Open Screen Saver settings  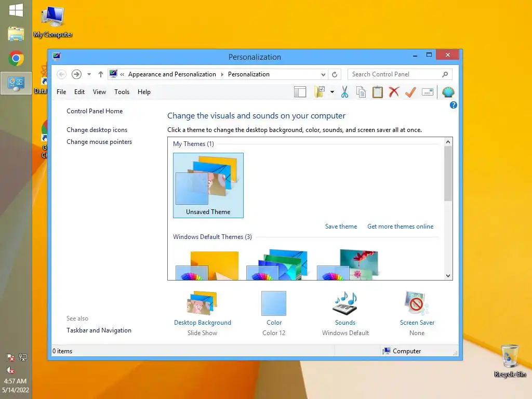pyautogui.click(x=417, y=313)
